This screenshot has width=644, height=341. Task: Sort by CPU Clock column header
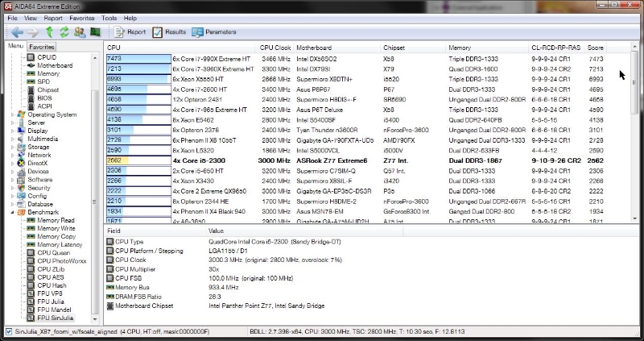(275, 48)
